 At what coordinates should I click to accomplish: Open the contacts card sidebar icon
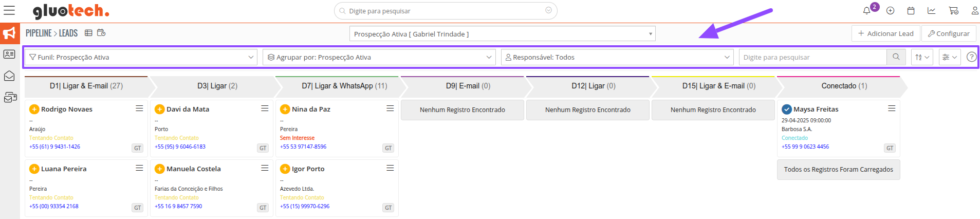click(x=9, y=54)
